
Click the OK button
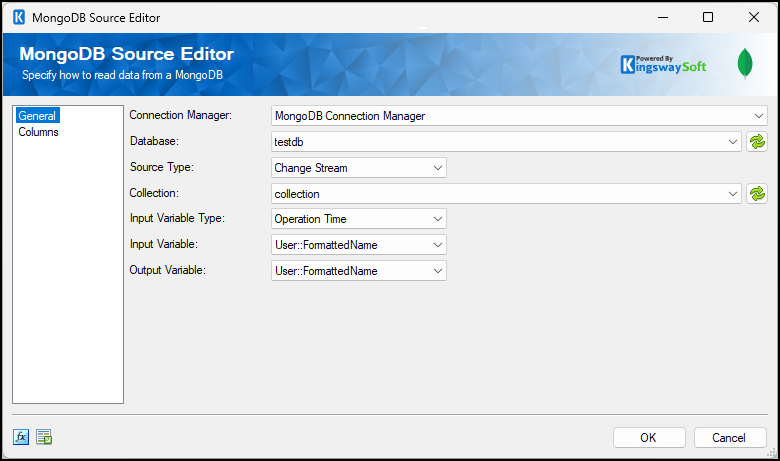(x=649, y=438)
